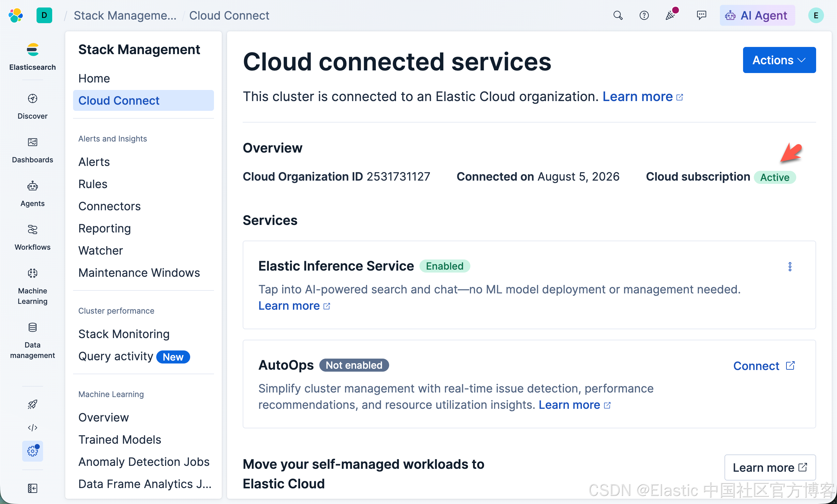The image size is (837, 504).
Task: Open the AI Agent button
Action: 757,16
